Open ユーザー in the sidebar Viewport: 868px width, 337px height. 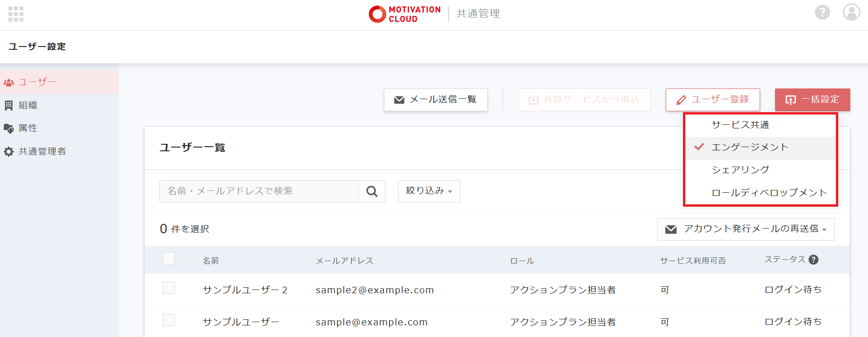coord(60,82)
